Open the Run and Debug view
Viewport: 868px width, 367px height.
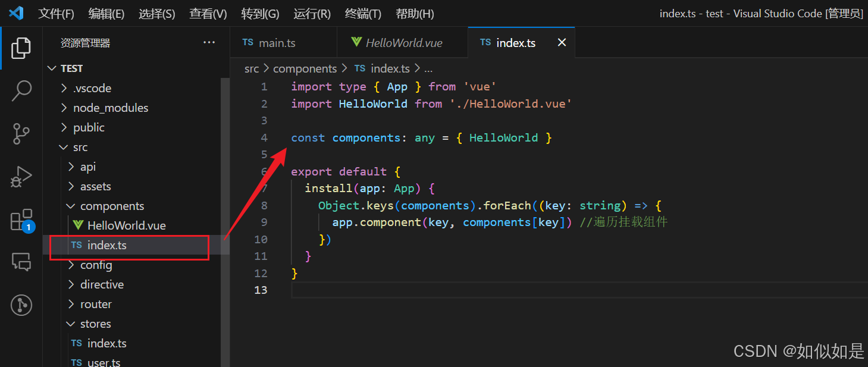point(21,177)
